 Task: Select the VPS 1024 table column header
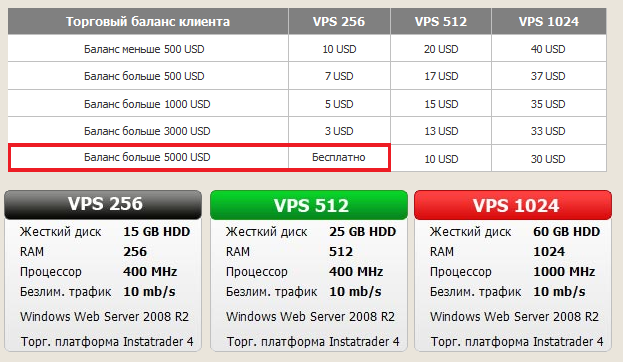click(549, 21)
